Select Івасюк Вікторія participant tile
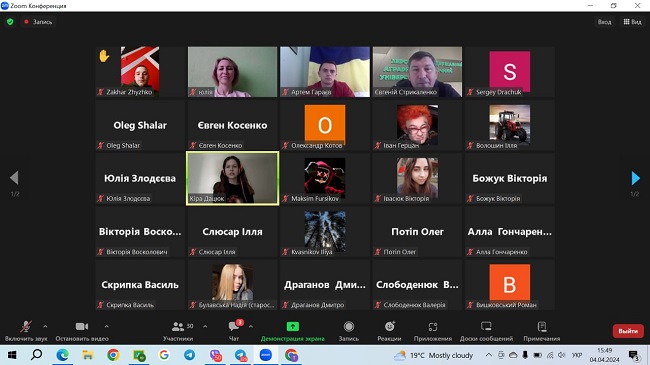Image resolution: width=650 pixels, height=365 pixels. tap(417, 178)
